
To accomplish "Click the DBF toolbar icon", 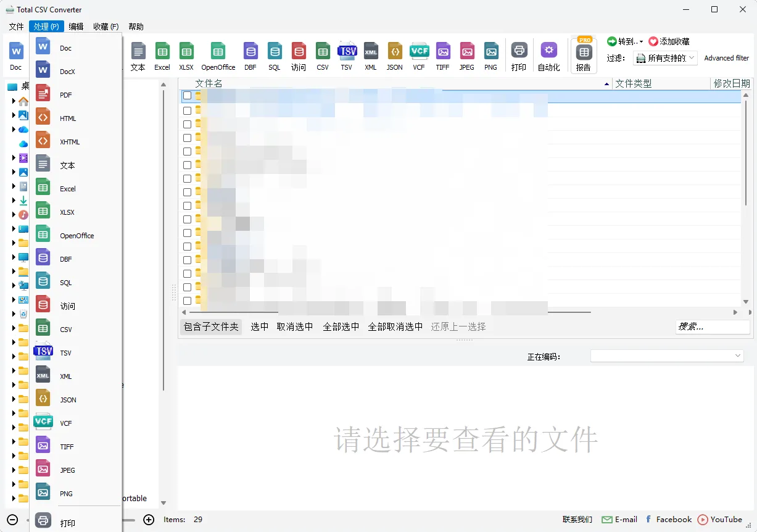I will (x=250, y=51).
